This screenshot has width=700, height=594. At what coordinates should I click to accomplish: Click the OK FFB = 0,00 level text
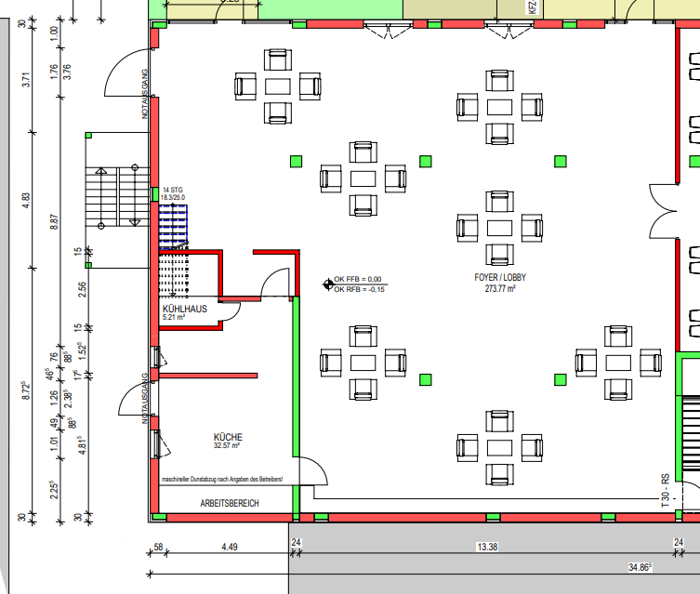[358, 280]
